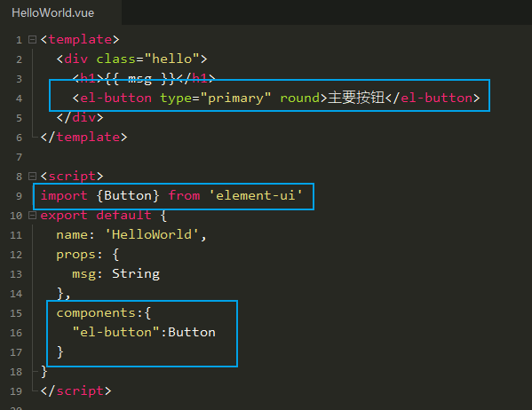This screenshot has width=532, height=410.
Task: Select line number 15 in gutter
Action: [x=16, y=313]
